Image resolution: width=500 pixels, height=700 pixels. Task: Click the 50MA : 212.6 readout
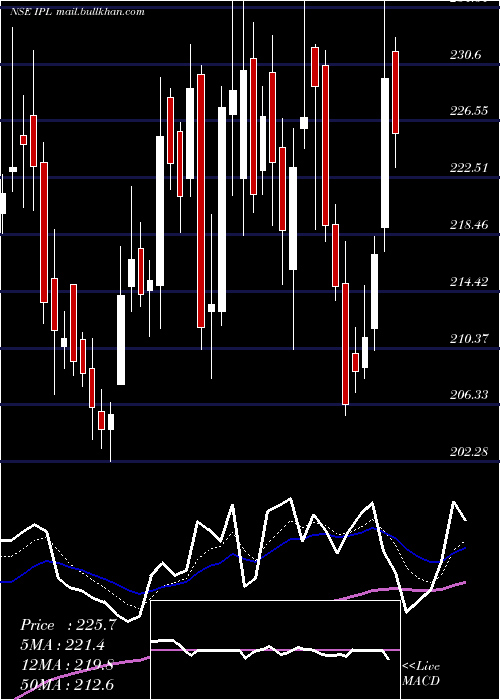pos(67,685)
